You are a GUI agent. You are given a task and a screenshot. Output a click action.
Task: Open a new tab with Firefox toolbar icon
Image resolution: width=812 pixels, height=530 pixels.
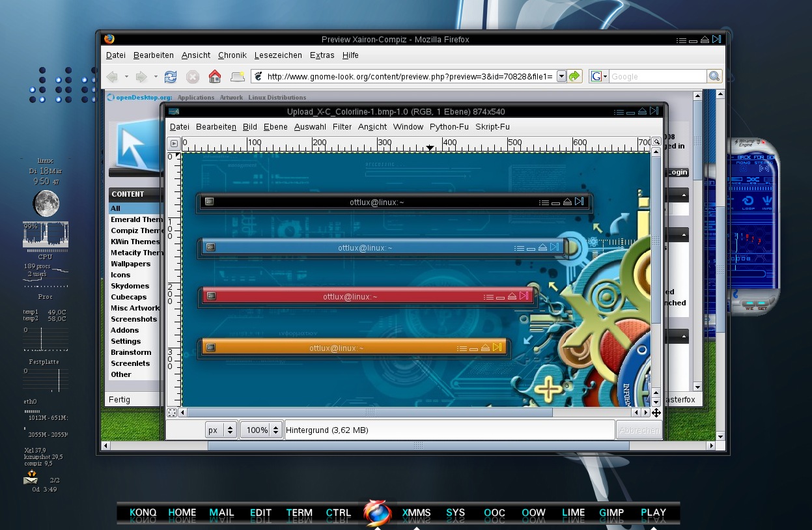coord(238,77)
